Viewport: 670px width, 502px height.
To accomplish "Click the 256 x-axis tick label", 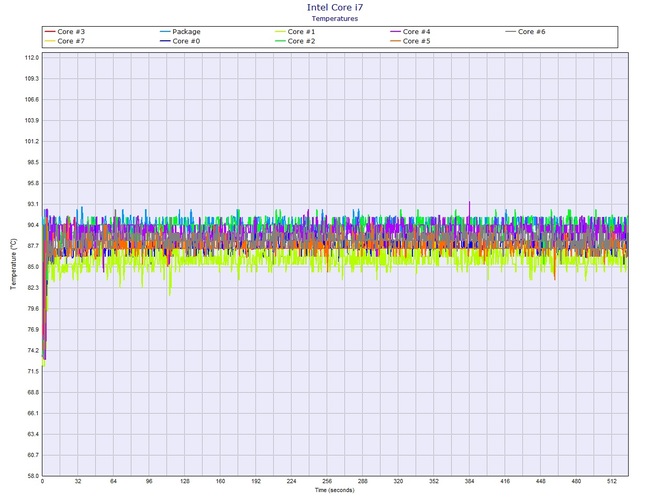I will coord(327,481).
